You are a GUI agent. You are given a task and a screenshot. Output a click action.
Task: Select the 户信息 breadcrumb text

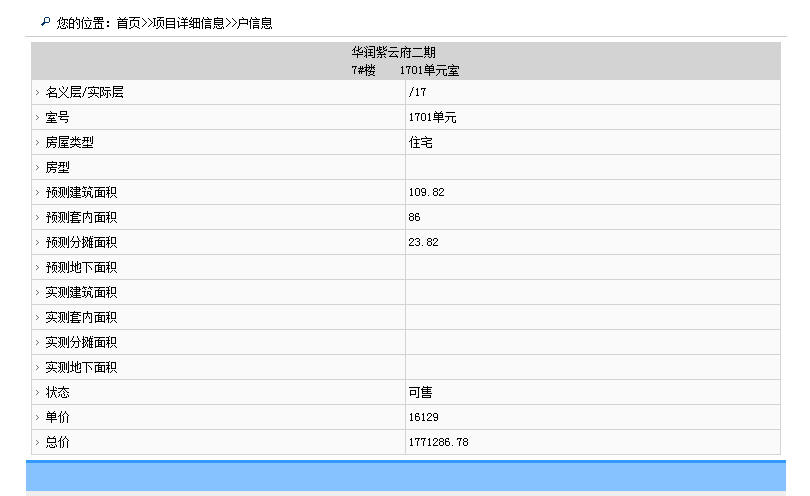[254, 23]
